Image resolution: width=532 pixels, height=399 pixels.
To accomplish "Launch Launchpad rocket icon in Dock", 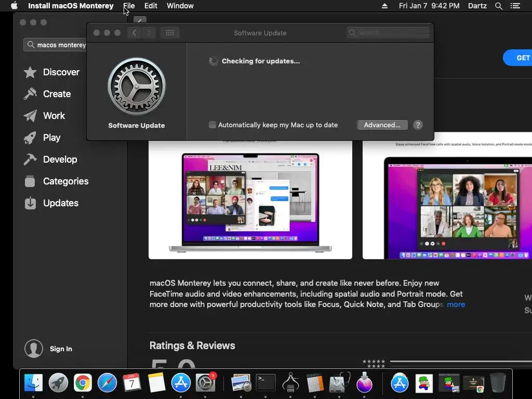I will (58, 383).
